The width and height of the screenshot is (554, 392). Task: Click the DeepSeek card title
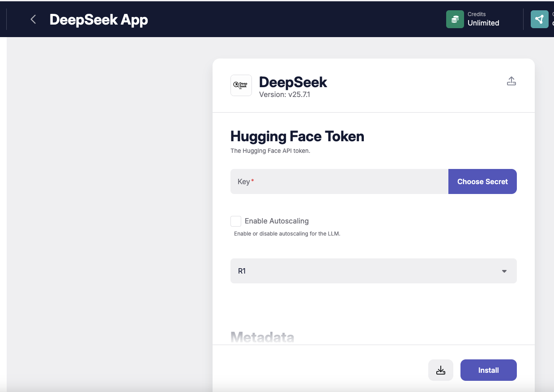[293, 82]
